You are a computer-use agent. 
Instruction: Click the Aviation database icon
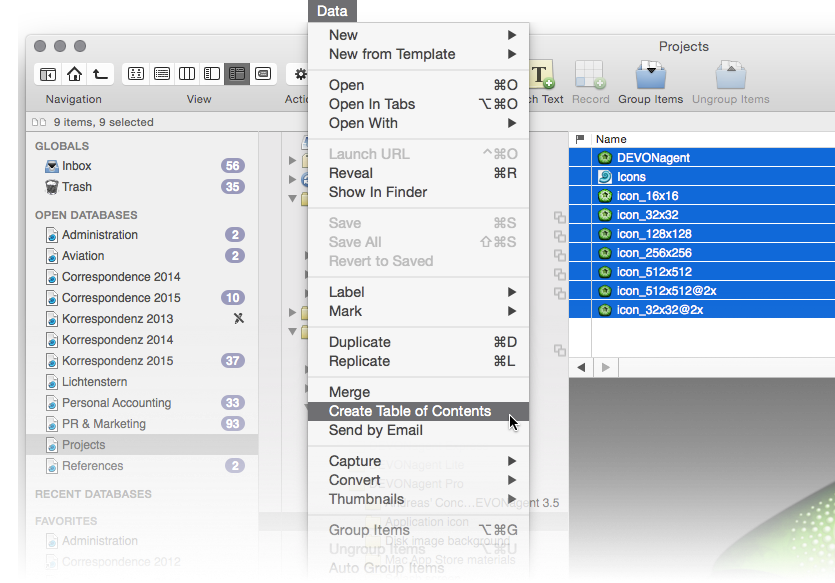tap(52, 256)
